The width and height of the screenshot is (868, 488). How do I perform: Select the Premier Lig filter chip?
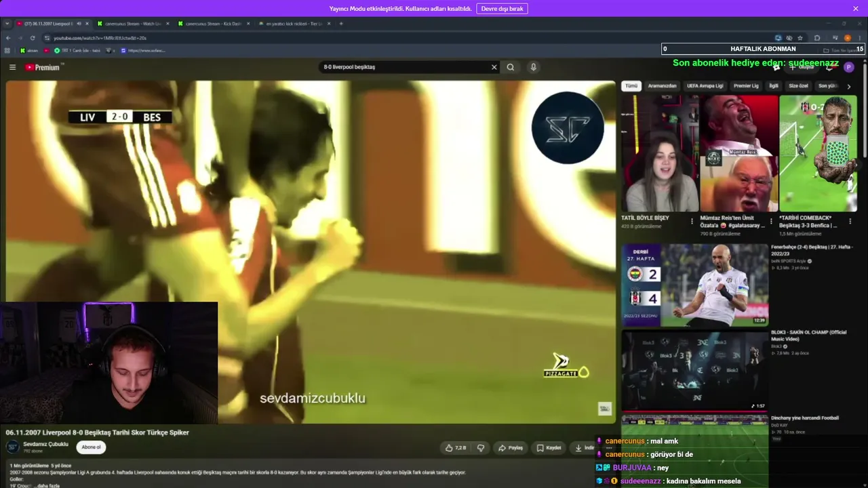pos(746,86)
